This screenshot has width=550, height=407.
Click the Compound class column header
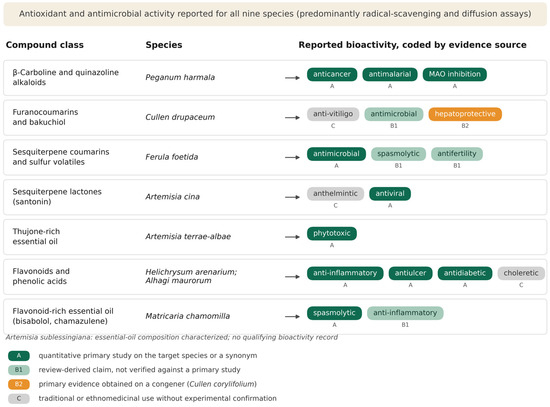[x=45, y=45]
